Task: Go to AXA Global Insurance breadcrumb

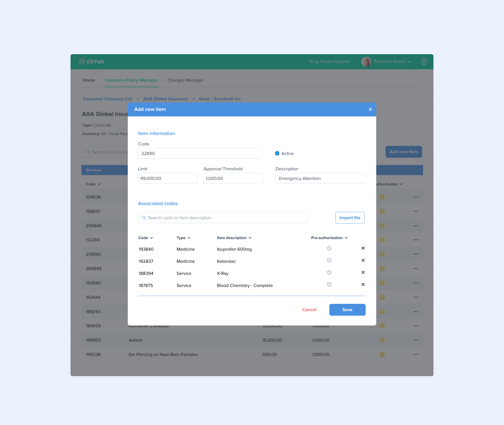Action: coord(166,99)
